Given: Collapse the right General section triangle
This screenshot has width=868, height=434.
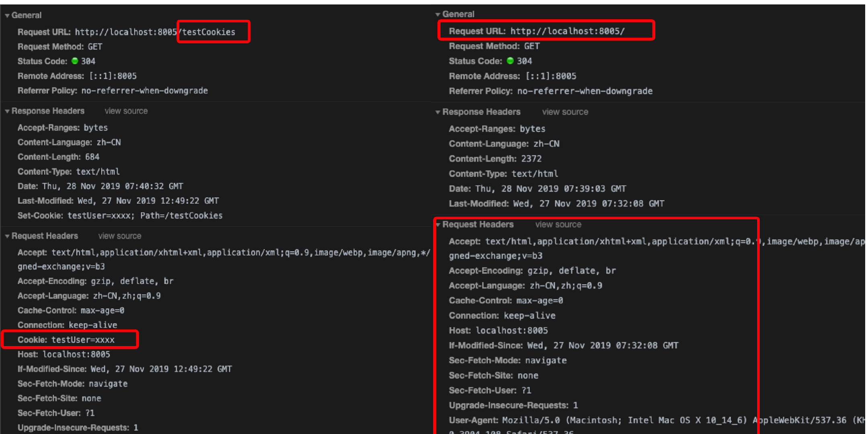Looking at the screenshot, I should [438, 14].
